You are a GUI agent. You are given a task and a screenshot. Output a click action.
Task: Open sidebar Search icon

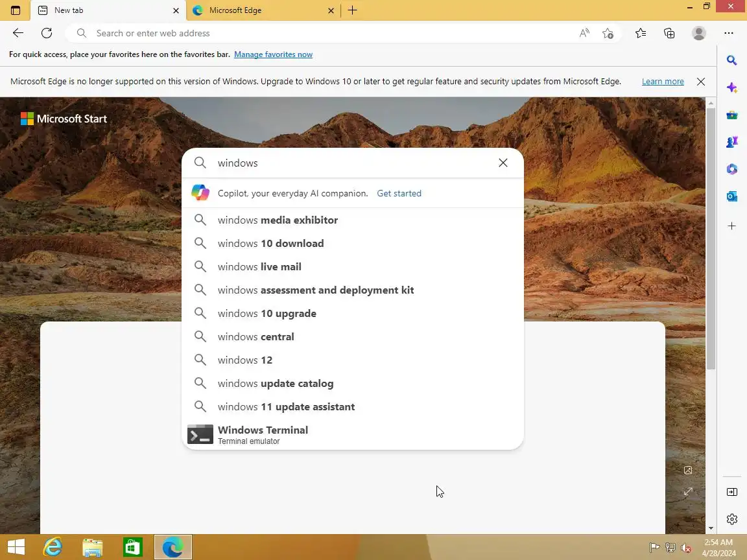point(731,60)
